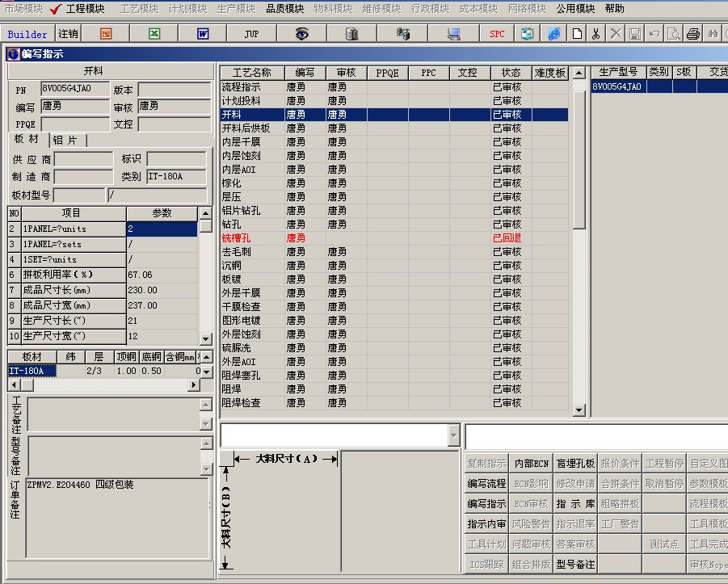
Task: Open the Excel toolbar icon
Action: pyautogui.click(x=154, y=34)
